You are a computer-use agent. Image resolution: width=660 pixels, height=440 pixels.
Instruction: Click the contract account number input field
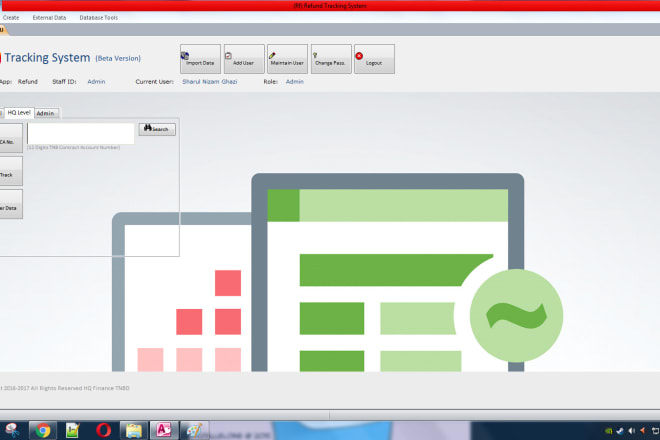point(80,132)
